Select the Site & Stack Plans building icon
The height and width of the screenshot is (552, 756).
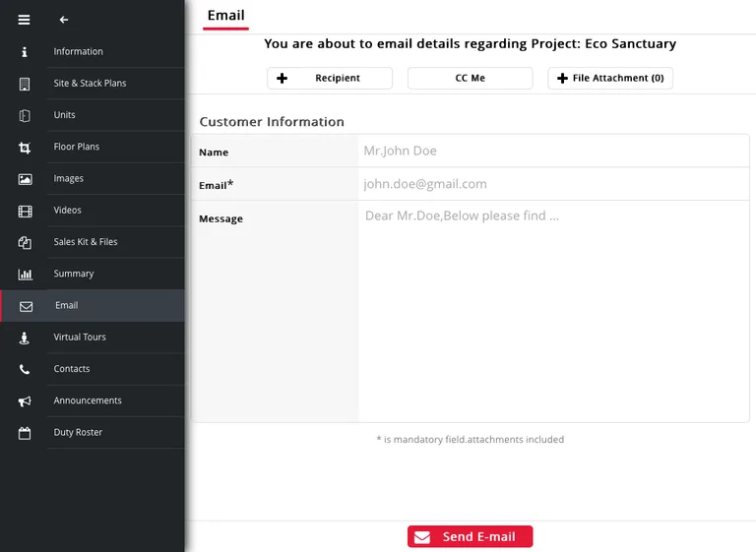[x=25, y=84]
